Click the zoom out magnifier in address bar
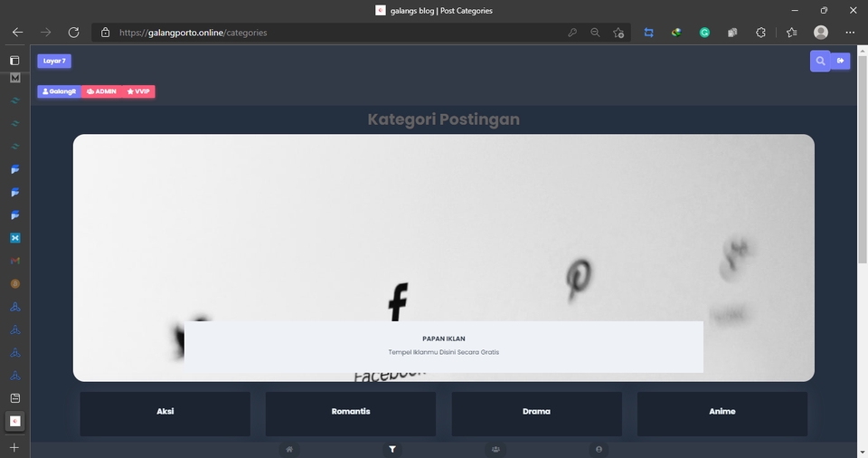The height and width of the screenshot is (458, 868). click(595, 33)
